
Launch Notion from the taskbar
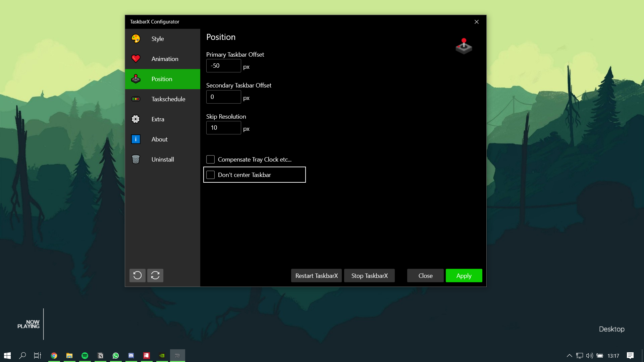[x=100, y=355]
